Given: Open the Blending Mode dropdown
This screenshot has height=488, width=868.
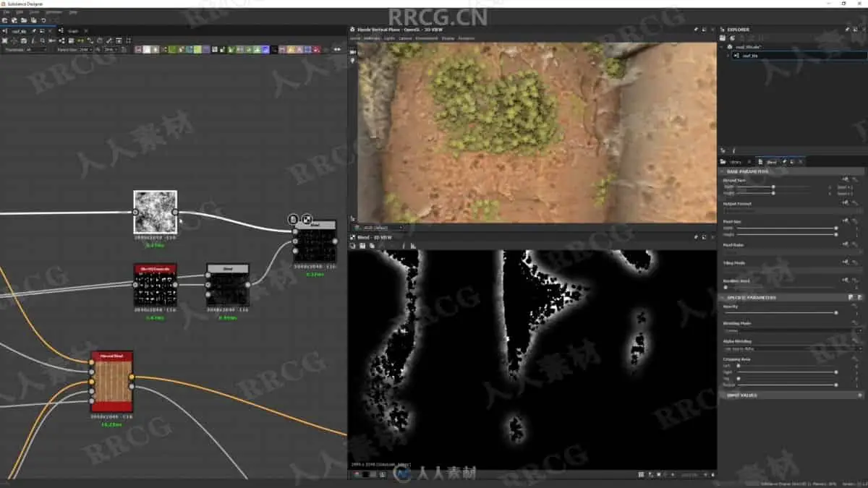Looking at the screenshot, I should tap(793, 330).
